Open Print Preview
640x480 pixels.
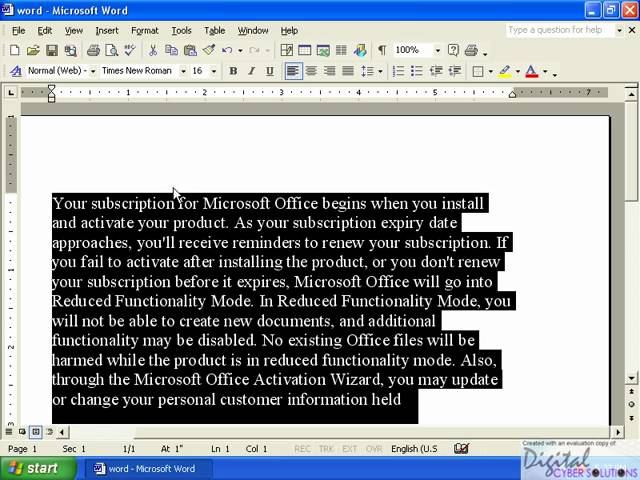(x=112, y=50)
